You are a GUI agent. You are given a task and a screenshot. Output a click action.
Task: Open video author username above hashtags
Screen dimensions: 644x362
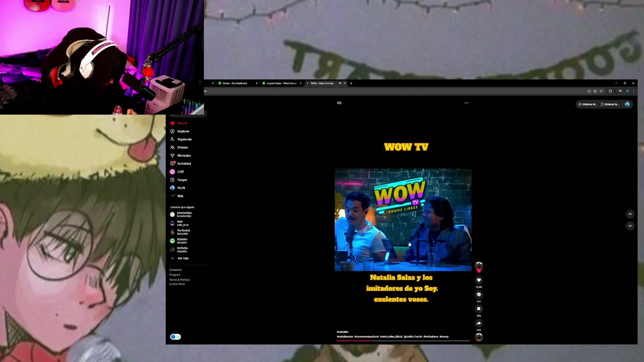click(343, 332)
